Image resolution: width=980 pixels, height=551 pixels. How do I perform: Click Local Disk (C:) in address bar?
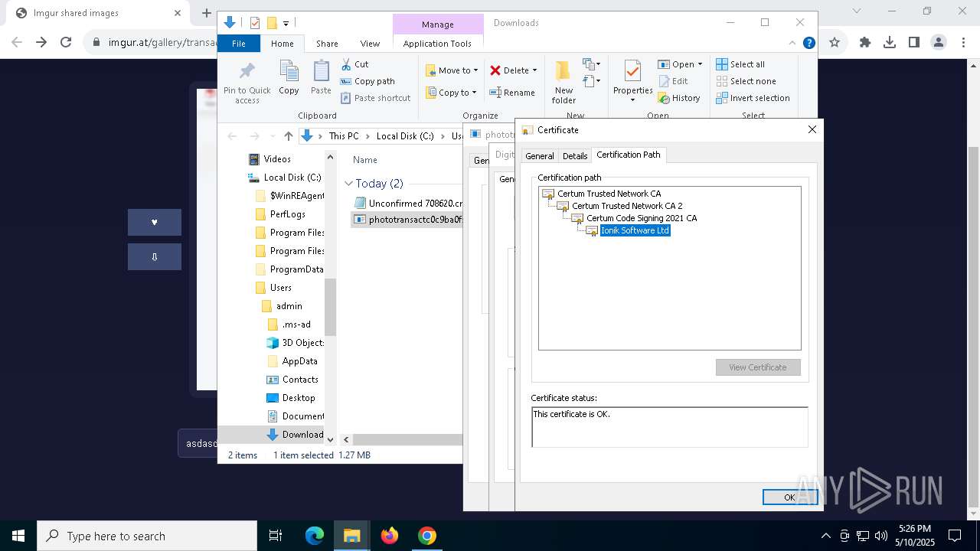405,136
